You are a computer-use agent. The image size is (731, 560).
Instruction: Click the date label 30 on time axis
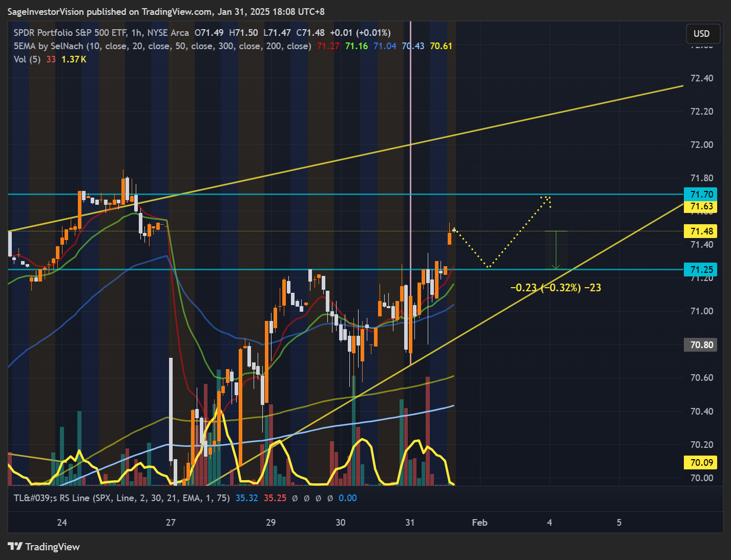(x=341, y=523)
